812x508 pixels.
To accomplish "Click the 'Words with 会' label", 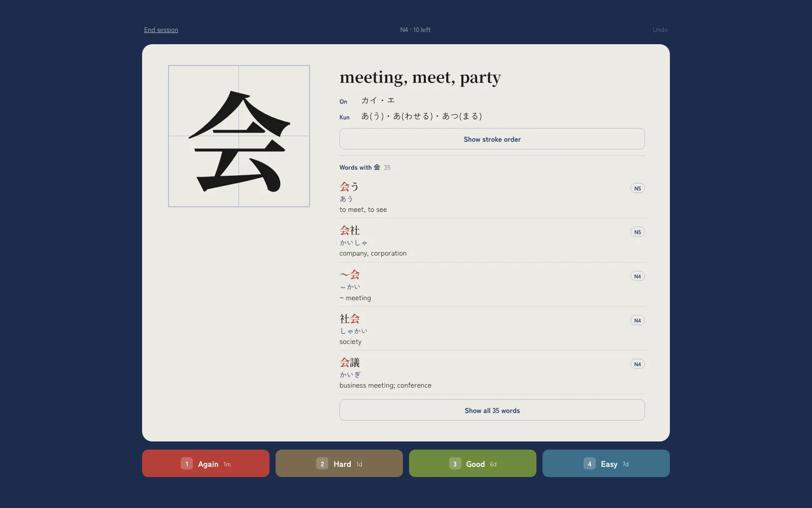I will point(360,168).
